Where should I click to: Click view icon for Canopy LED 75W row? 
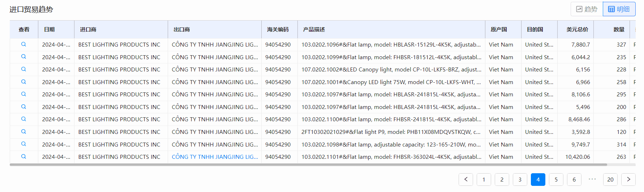(x=23, y=82)
